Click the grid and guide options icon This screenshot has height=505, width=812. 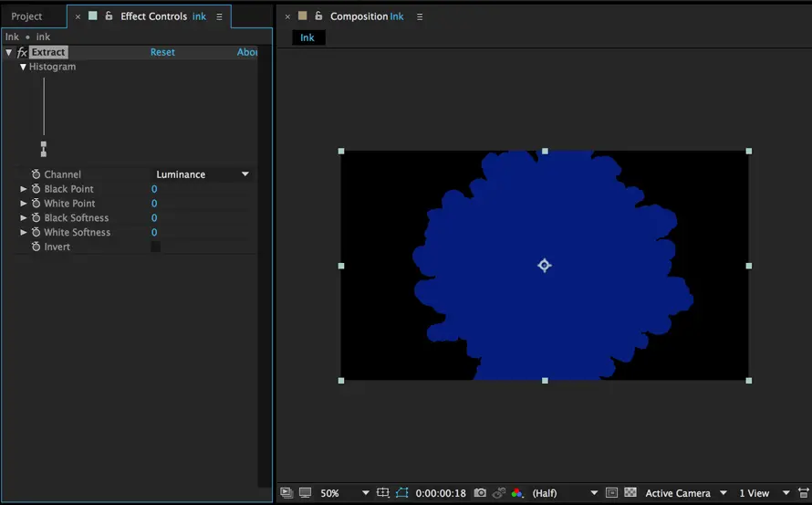coord(382,492)
